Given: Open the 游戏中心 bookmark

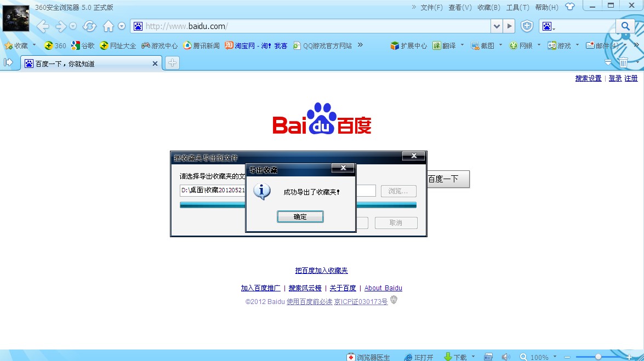Looking at the screenshot, I should click(159, 45).
